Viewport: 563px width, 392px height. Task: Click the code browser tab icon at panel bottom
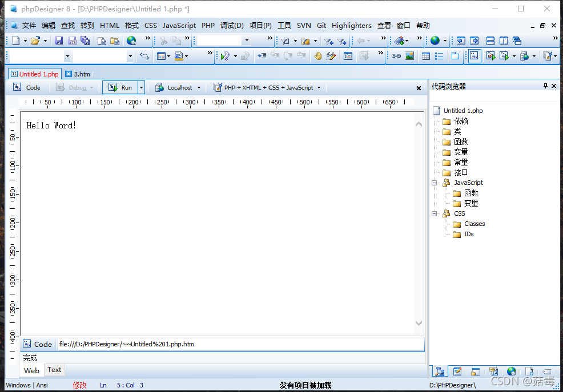point(440,371)
